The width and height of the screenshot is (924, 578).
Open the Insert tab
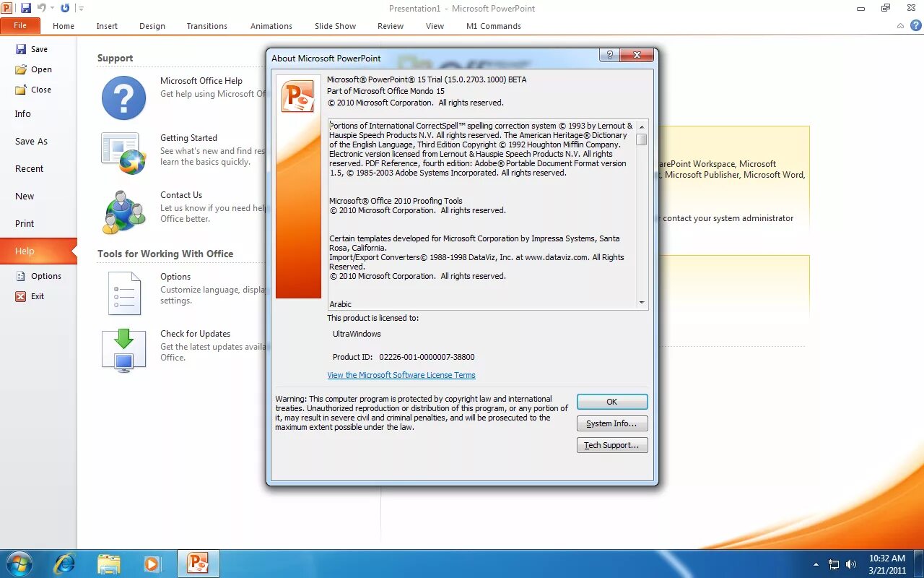point(107,26)
